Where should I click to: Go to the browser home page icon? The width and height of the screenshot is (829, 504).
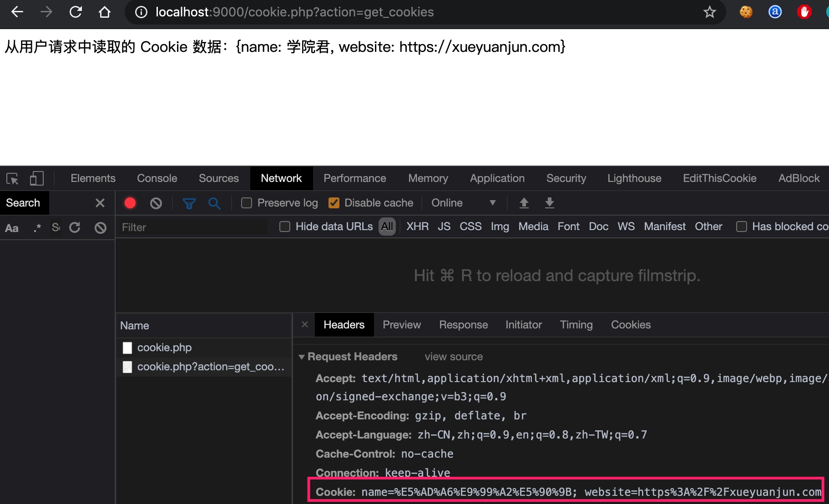click(x=105, y=12)
